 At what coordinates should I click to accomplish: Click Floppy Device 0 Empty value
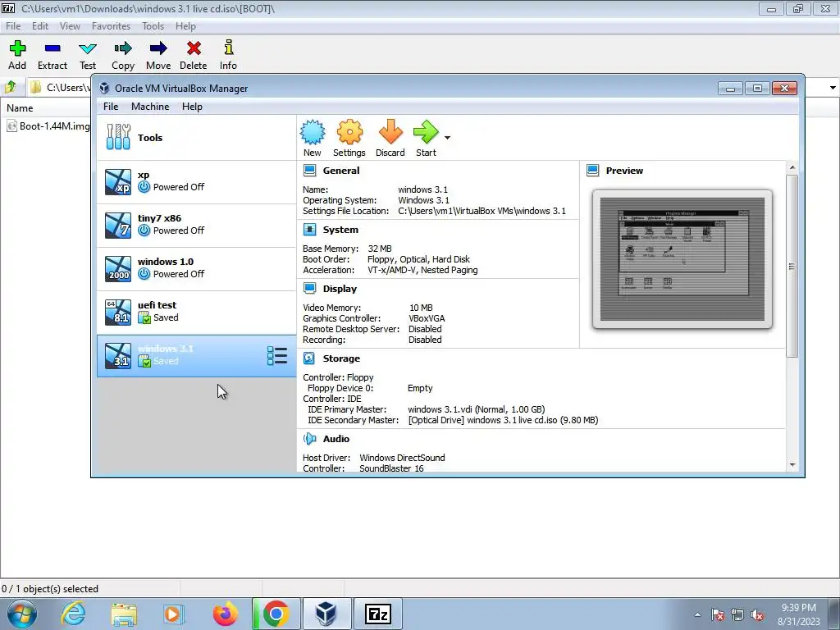click(x=420, y=388)
